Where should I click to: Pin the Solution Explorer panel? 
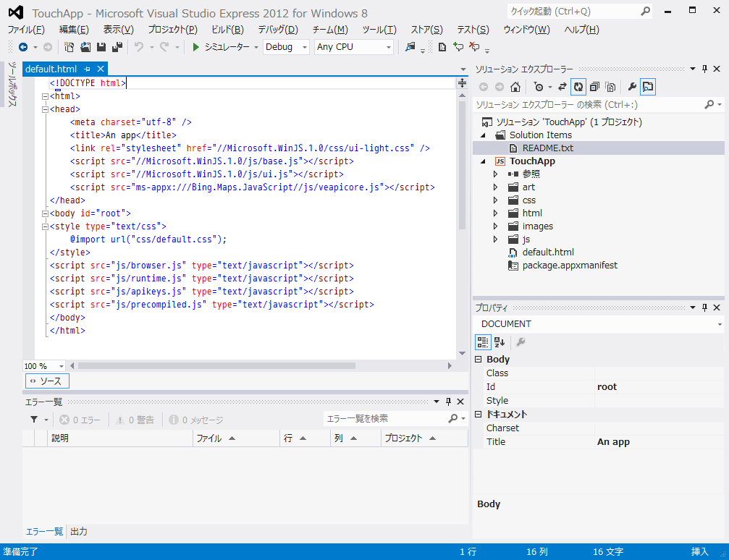(x=704, y=69)
